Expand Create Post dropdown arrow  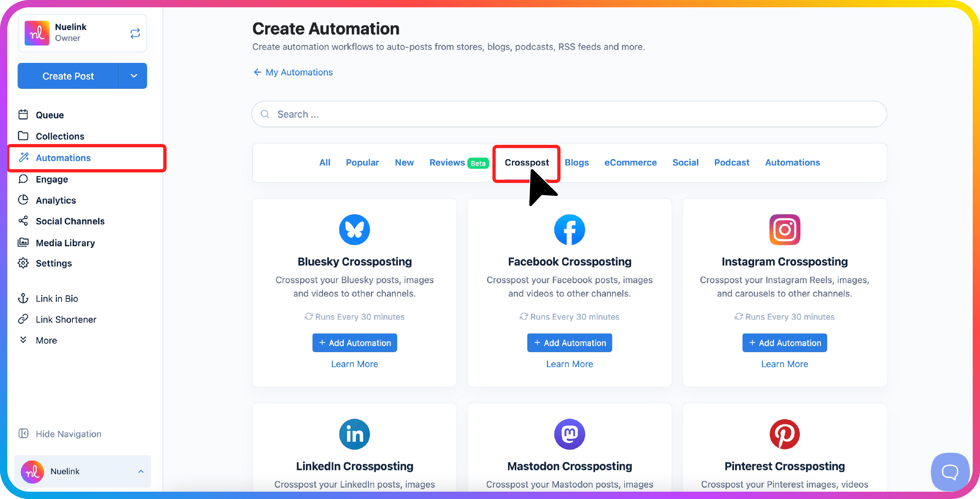pyautogui.click(x=134, y=76)
